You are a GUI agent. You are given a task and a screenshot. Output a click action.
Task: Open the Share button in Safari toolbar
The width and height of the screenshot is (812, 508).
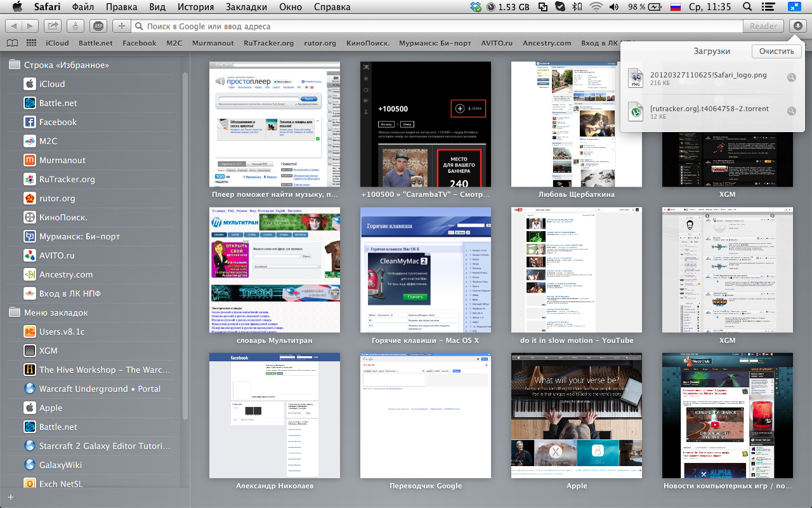click(53, 26)
